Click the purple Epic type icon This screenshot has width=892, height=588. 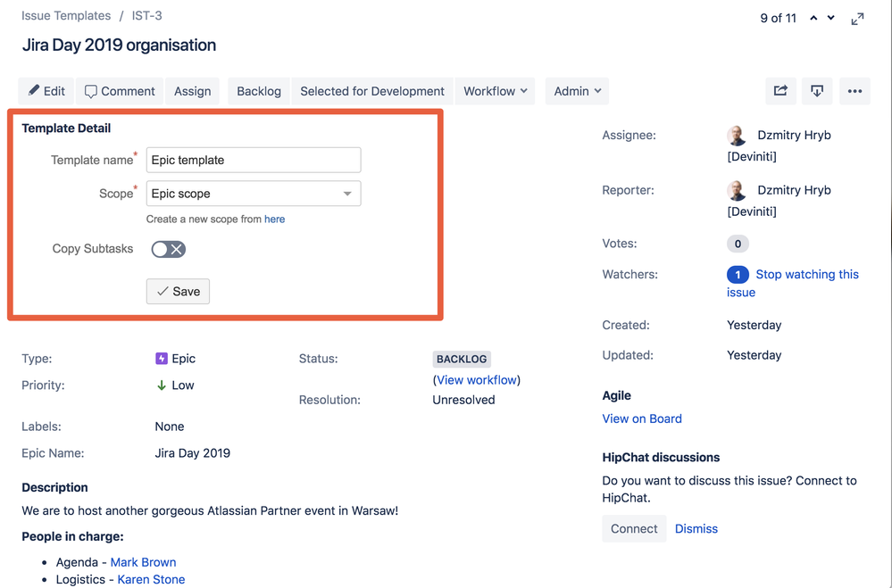coord(161,359)
